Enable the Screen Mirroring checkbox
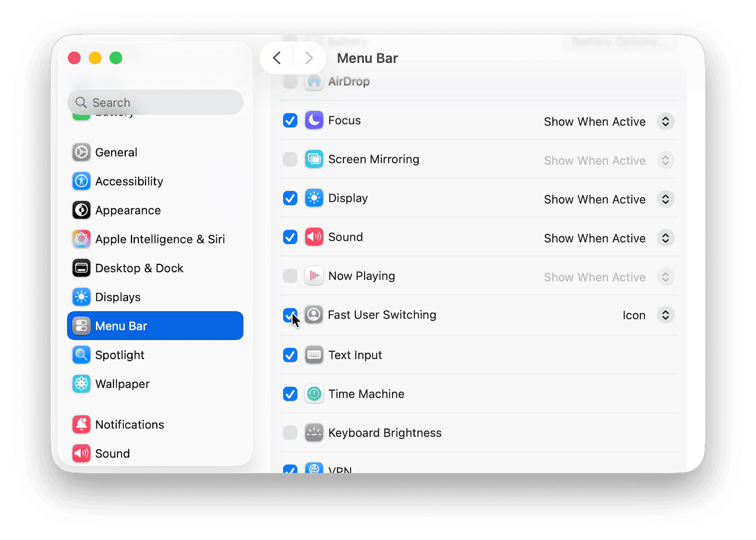The image size is (756, 540). pos(290,159)
